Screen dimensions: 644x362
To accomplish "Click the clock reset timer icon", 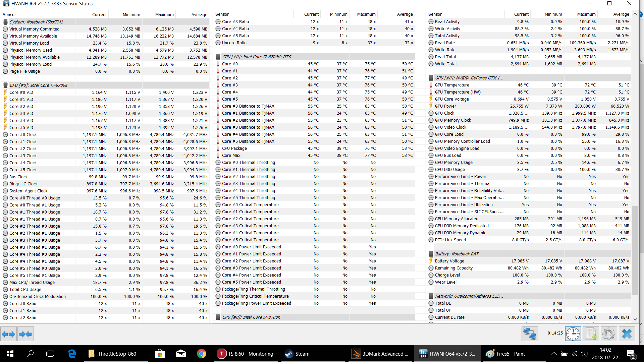I will point(573,334).
